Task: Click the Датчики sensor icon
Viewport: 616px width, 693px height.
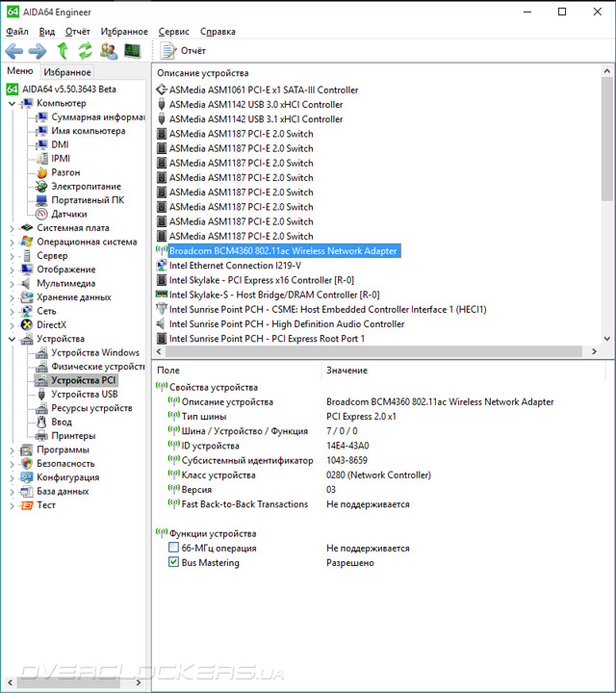Action: [x=42, y=215]
